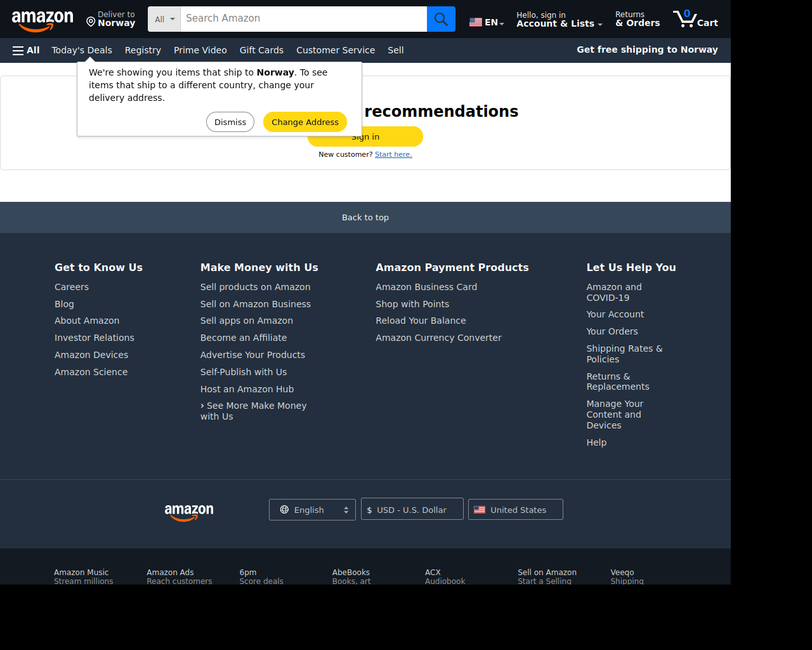Open the cart icon
812x650 pixels.
[x=695, y=19]
